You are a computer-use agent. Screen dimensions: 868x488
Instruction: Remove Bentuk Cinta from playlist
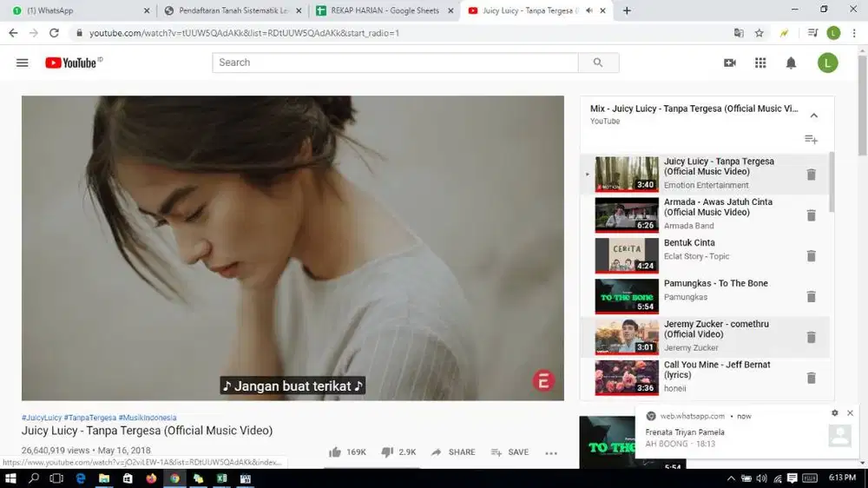[811, 256]
